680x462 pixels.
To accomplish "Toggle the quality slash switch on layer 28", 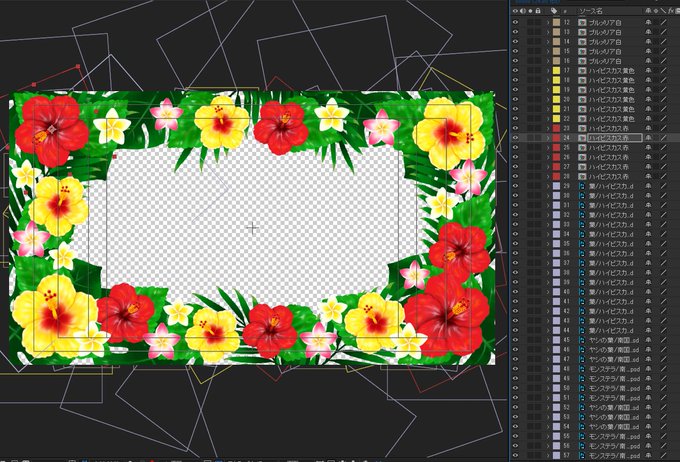I will click(664, 176).
